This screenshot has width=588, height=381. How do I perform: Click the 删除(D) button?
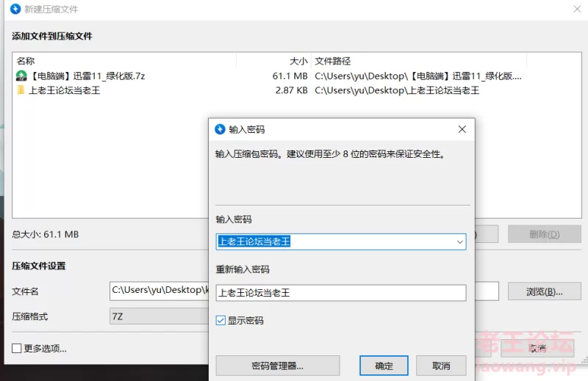coord(545,234)
